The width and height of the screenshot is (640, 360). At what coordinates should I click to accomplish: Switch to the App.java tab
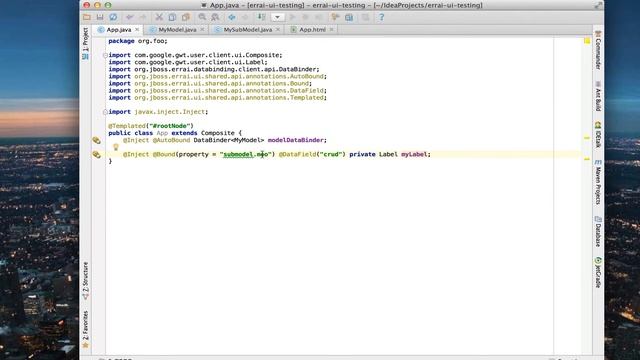(119, 30)
